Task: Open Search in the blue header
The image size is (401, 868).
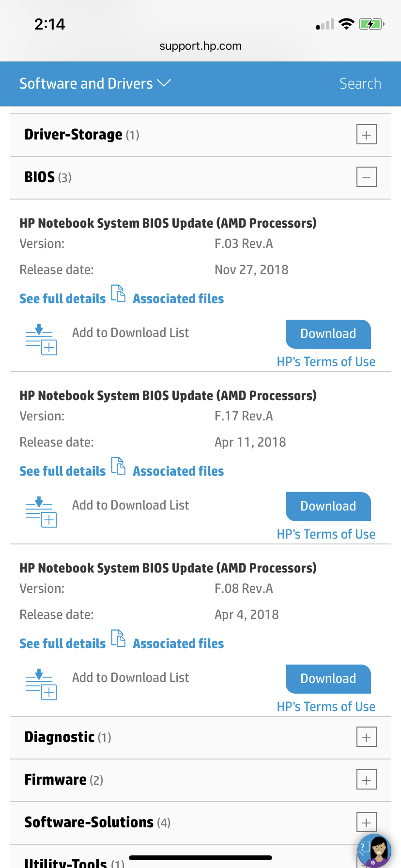Action: pos(360,84)
